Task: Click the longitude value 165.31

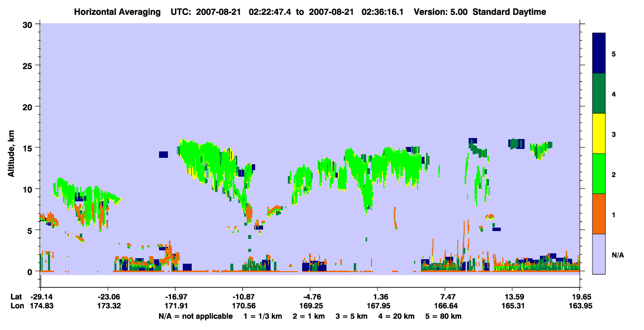Action: [x=512, y=306]
